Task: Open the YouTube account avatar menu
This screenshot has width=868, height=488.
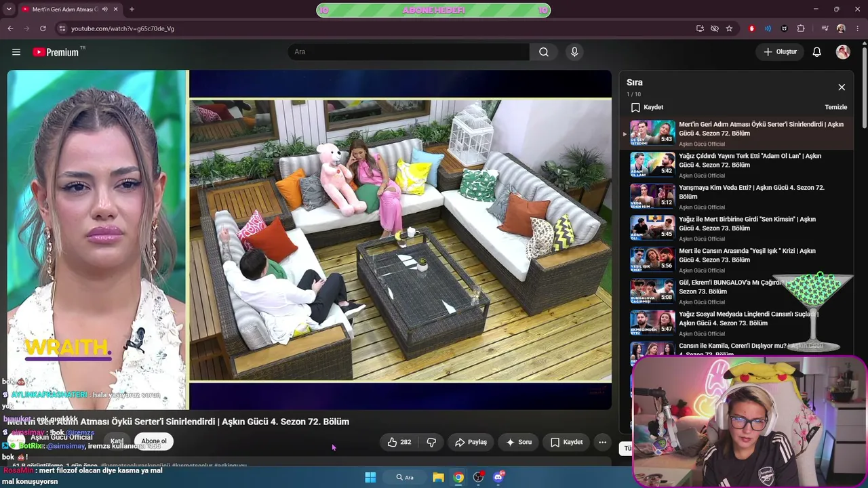Action: tap(843, 52)
